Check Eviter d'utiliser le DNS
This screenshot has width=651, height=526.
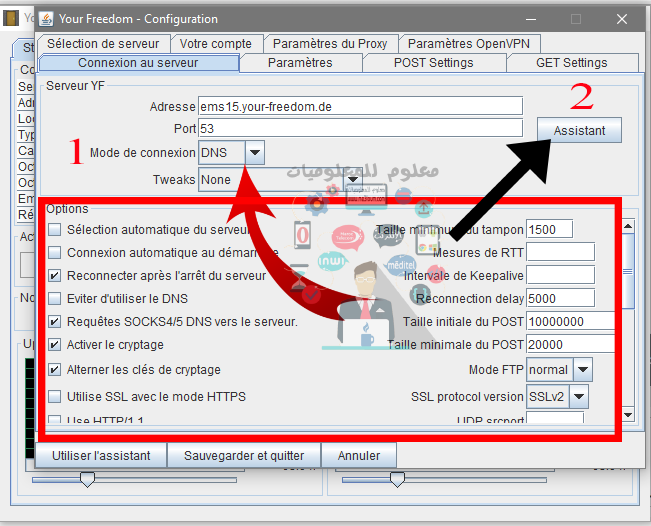pyautogui.click(x=54, y=298)
